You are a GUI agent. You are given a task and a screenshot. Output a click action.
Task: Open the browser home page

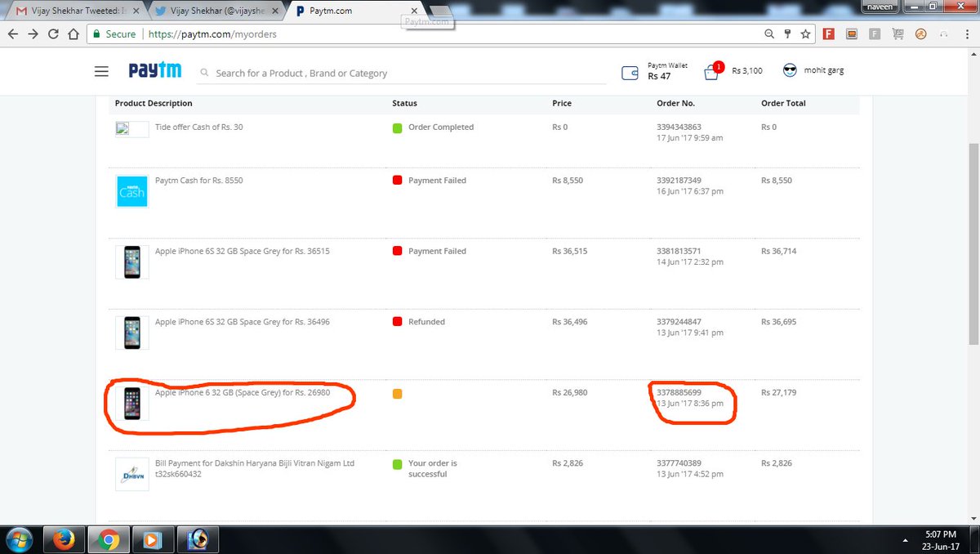pos(73,34)
